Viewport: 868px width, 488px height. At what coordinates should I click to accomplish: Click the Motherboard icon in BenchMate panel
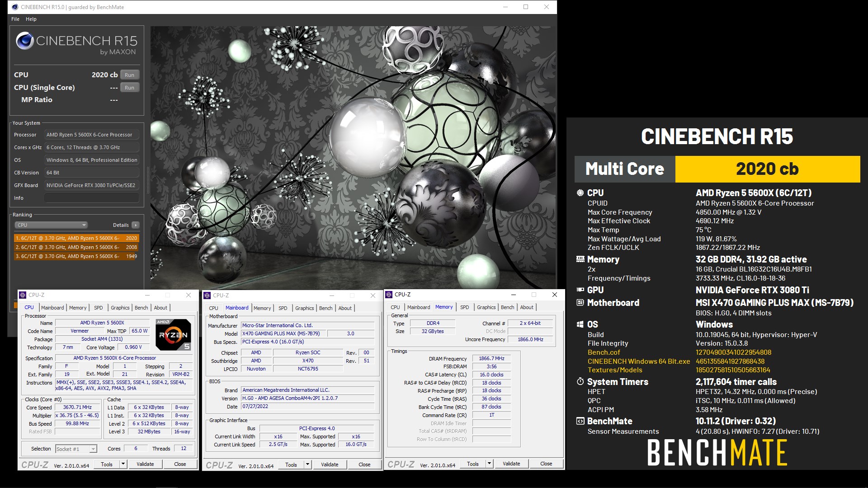[580, 303]
